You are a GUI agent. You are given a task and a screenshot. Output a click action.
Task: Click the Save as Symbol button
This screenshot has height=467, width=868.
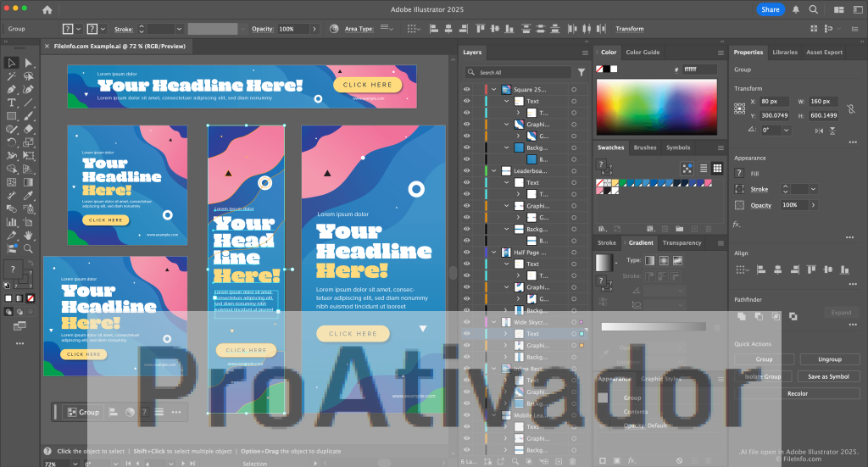(x=829, y=376)
